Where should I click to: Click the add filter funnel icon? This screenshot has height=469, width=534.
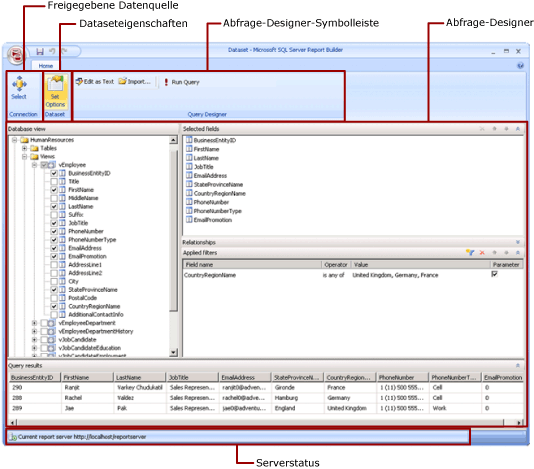470,252
